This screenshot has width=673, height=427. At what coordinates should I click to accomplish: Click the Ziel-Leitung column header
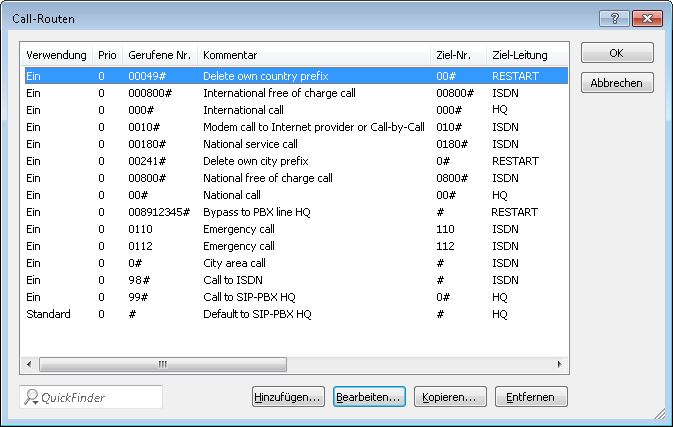[x=518, y=54]
